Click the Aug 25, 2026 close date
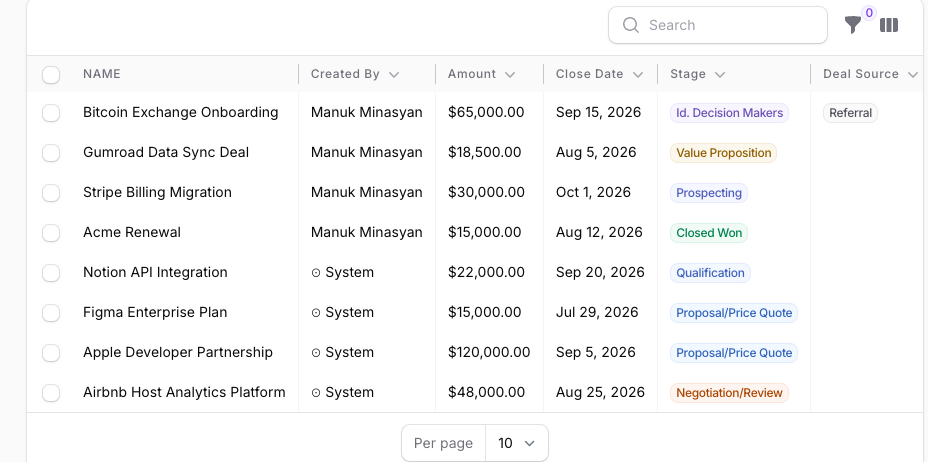Viewport: 928px width, 462px height. pos(600,392)
